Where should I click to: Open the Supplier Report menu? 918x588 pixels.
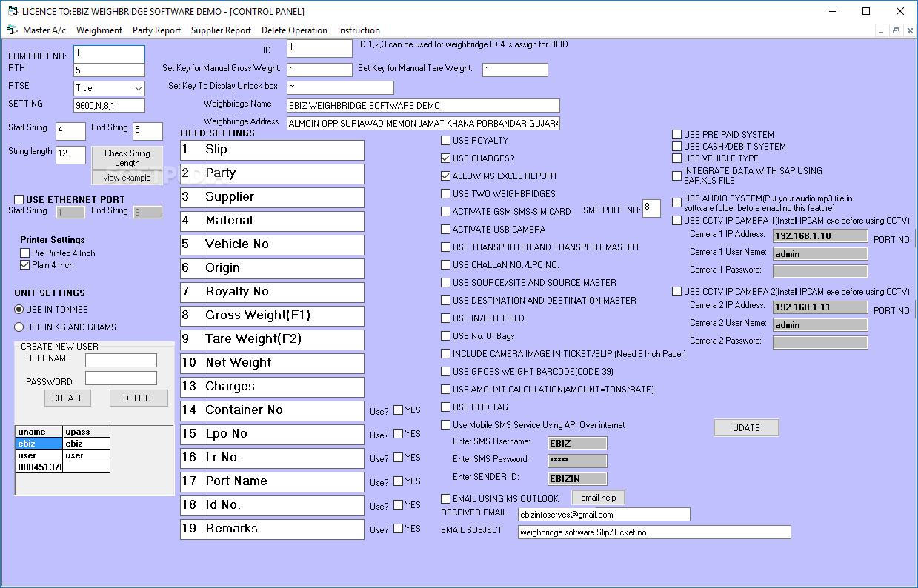click(x=221, y=30)
